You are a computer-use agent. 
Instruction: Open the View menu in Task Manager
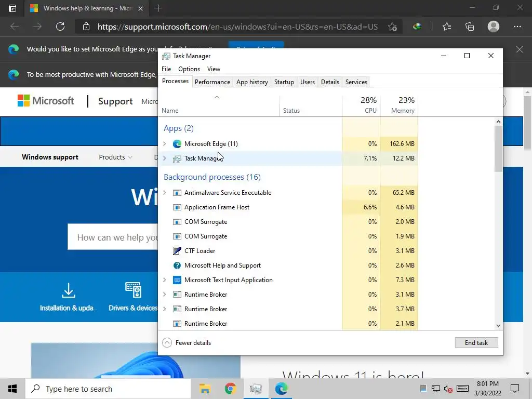point(214,69)
